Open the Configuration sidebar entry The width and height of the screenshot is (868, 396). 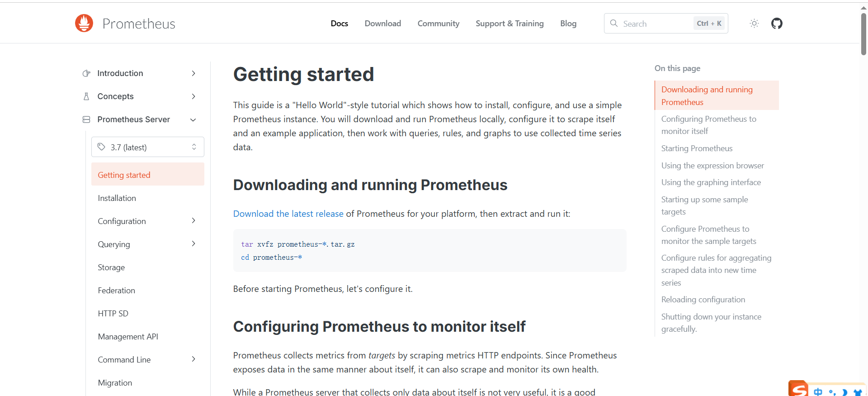pos(122,221)
